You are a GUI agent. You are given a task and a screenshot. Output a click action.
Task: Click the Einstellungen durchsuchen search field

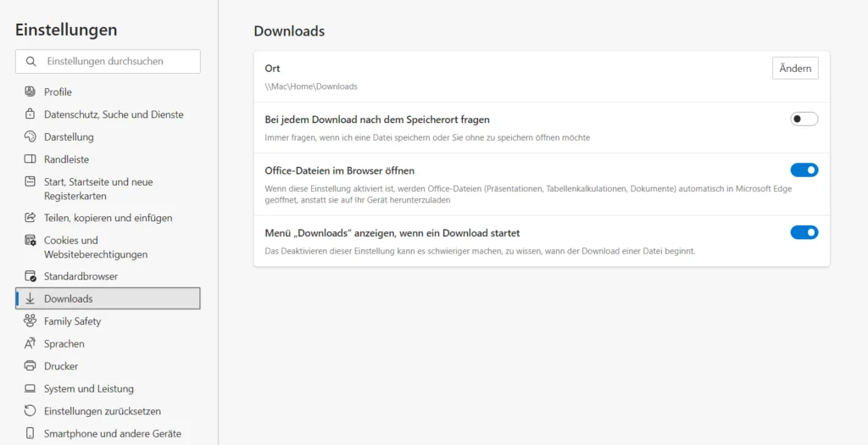tap(108, 61)
